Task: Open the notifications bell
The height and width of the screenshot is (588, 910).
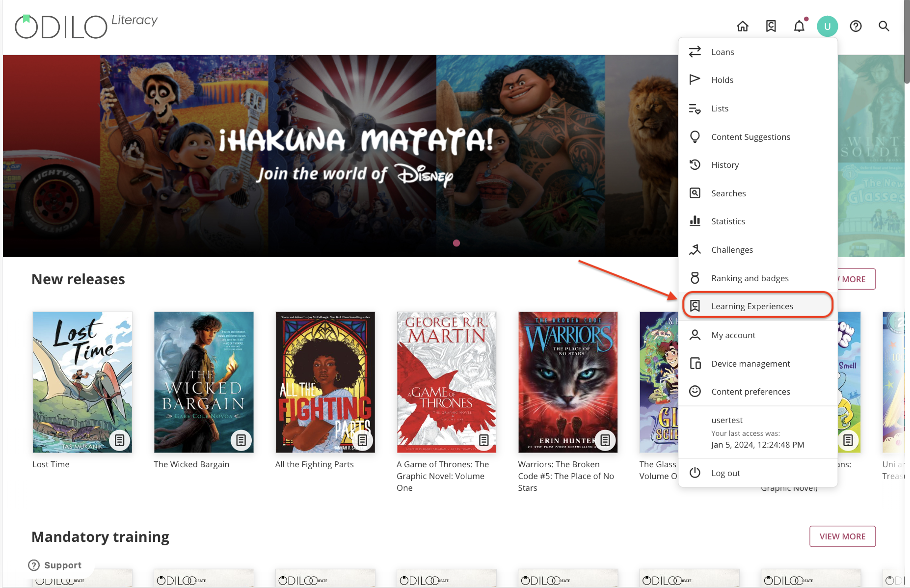Action: [800, 26]
